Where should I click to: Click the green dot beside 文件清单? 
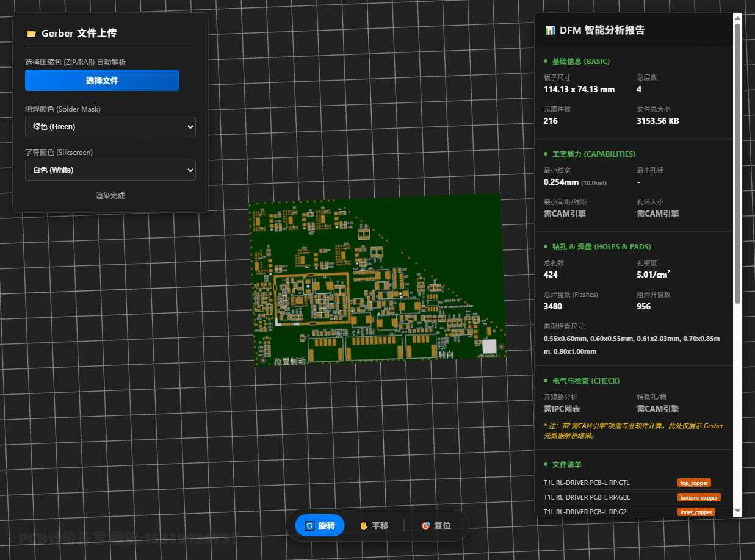click(x=546, y=465)
